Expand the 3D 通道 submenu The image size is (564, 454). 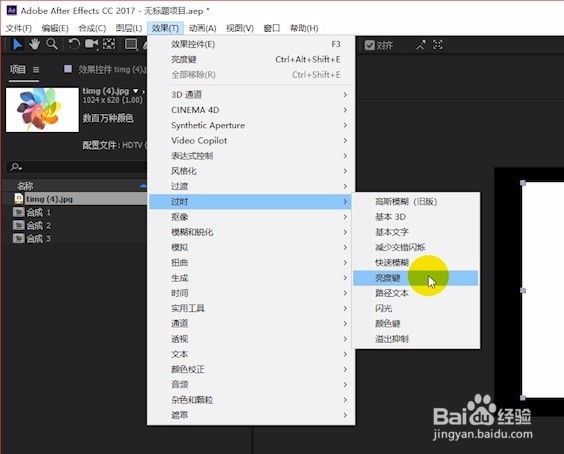pyautogui.click(x=252, y=95)
